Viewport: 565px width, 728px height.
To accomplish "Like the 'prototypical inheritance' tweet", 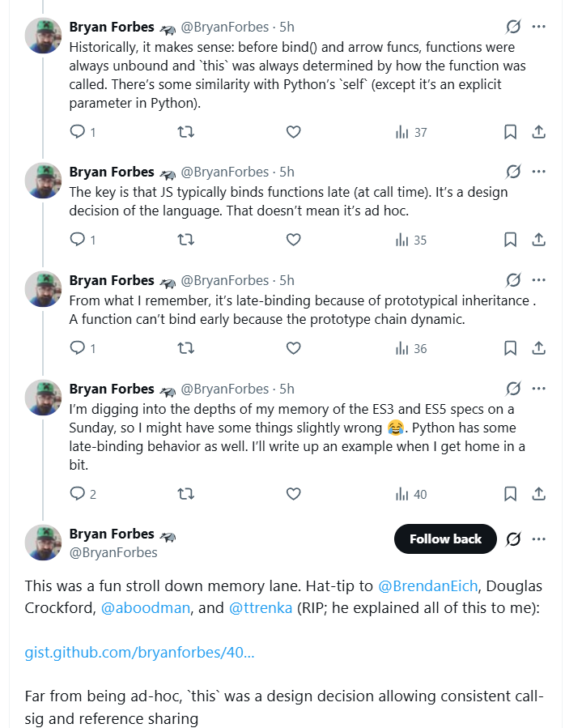I will coord(294,348).
